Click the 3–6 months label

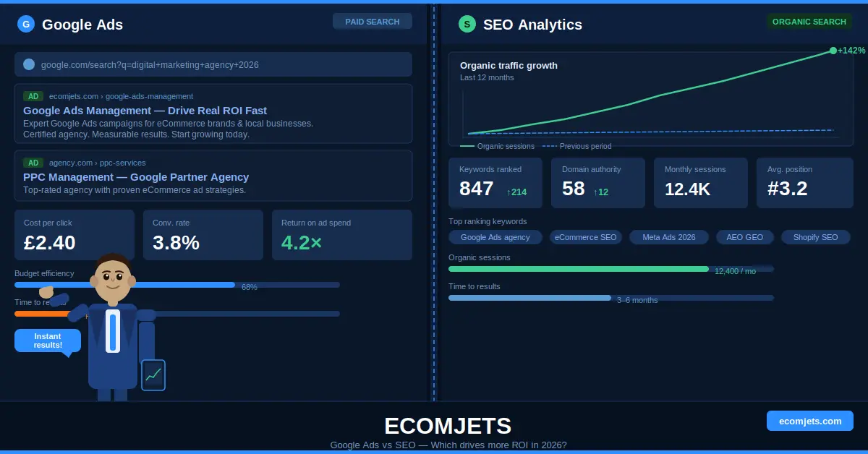pyautogui.click(x=637, y=300)
